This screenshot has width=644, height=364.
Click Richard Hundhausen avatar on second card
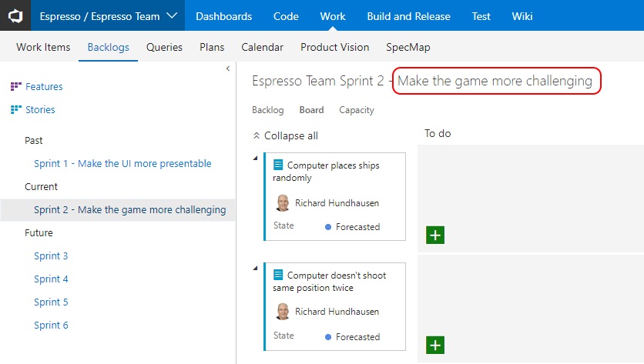283,312
